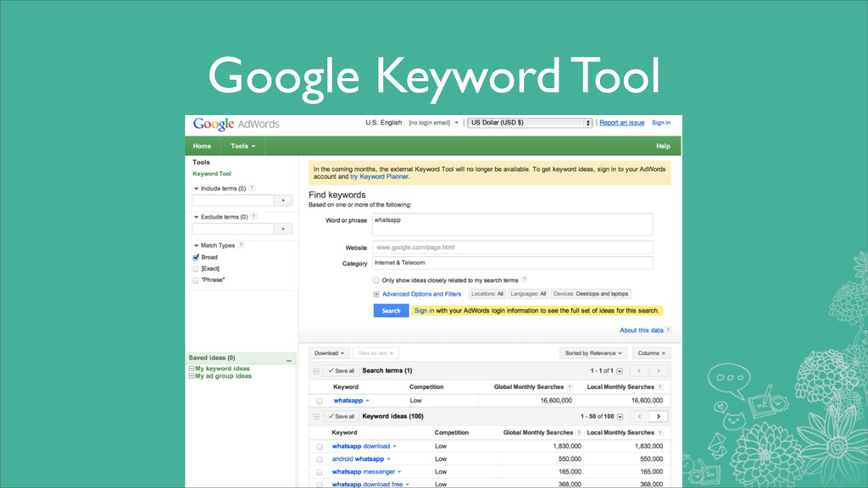This screenshot has width=868, height=488.
Task: Collapse the Keyword ideas section
Action: (316, 417)
